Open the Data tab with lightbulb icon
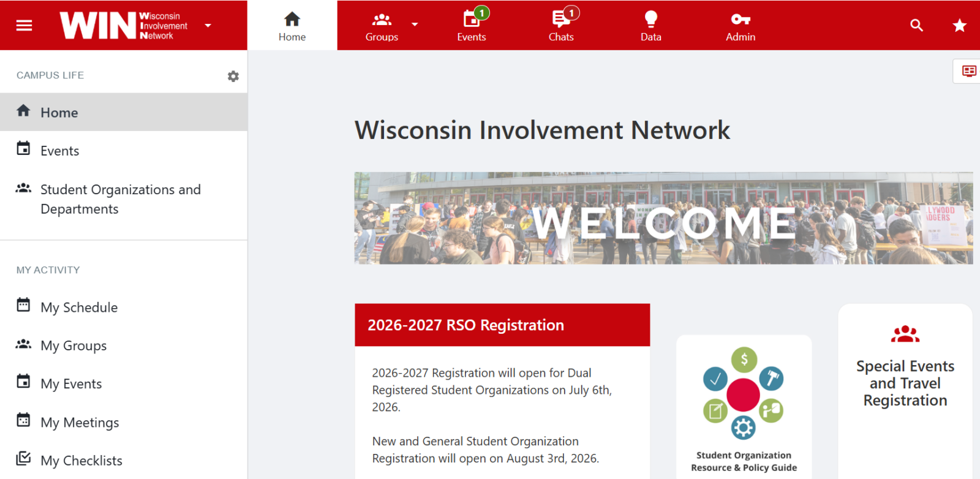 point(650,26)
